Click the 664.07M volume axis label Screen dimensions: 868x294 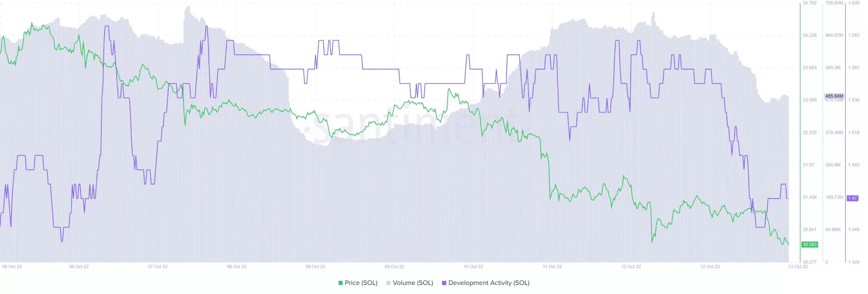point(834,35)
